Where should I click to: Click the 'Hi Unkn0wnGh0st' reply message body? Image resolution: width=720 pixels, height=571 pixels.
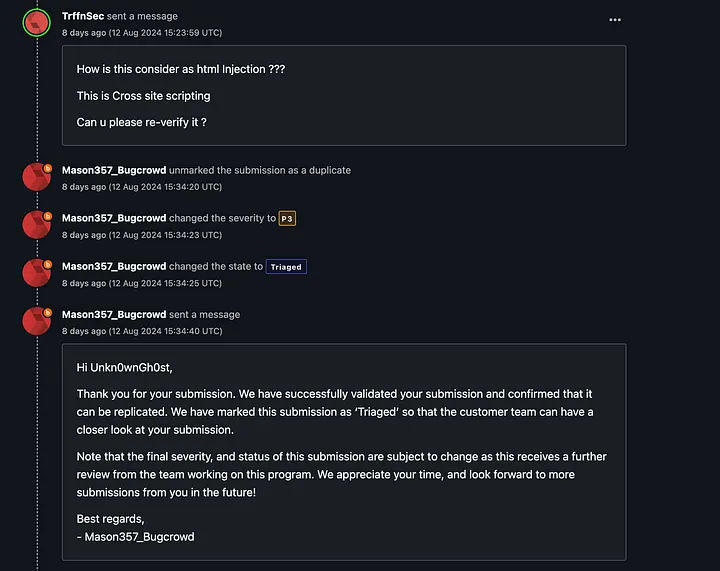343,450
